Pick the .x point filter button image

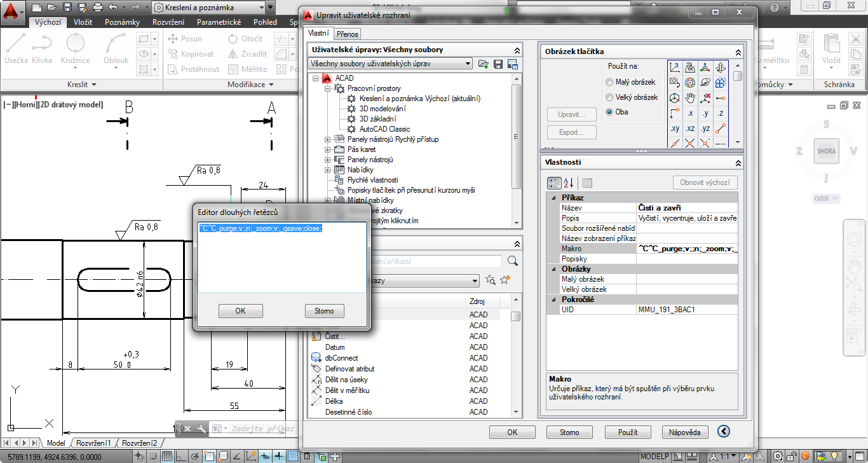690,113
